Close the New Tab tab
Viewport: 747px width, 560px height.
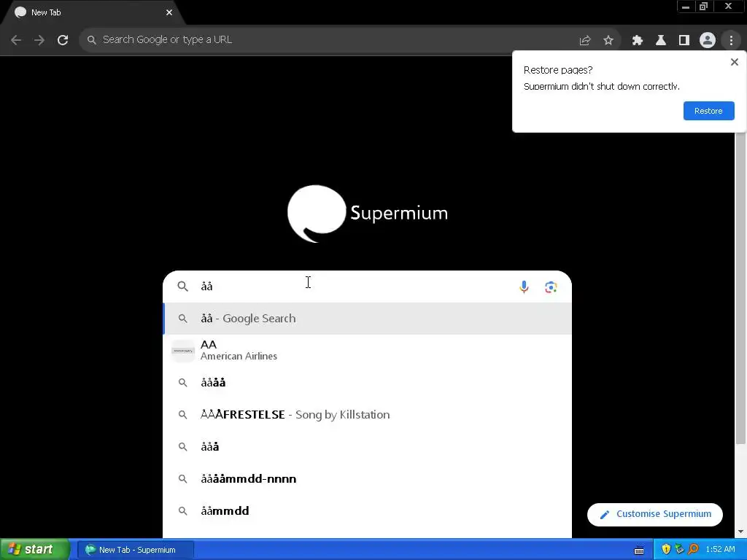(x=169, y=12)
